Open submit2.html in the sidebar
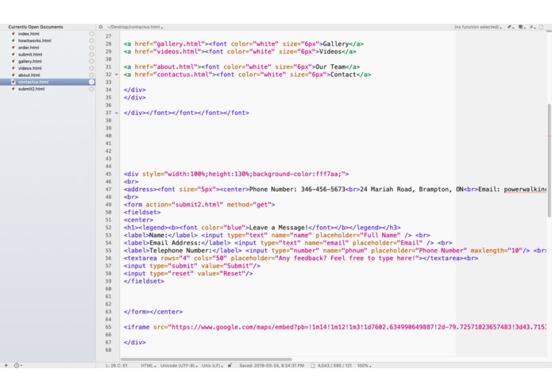 (31, 89)
